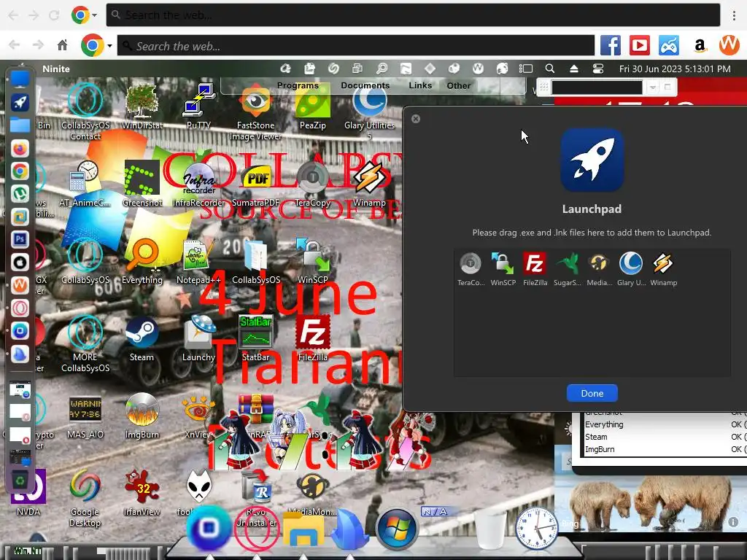
Task: Open FastStone Image Viewer desktop icon
Action: click(255, 112)
